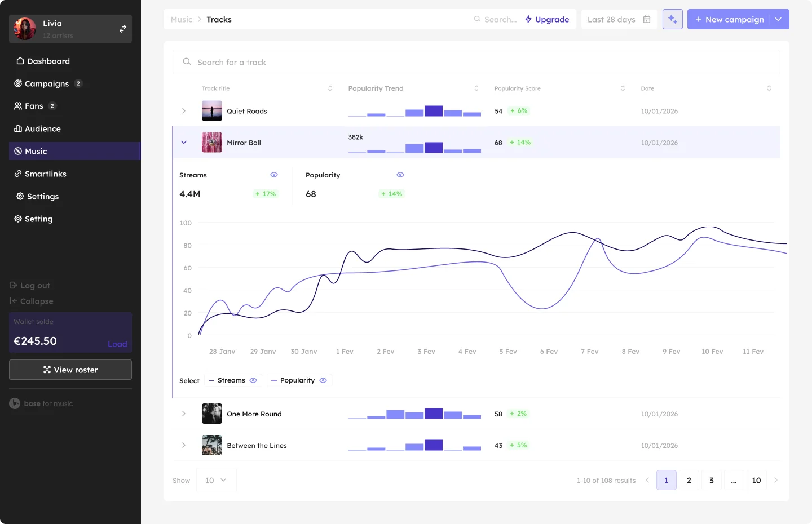
Task: Click the View roster button
Action: tap(70, 370)
